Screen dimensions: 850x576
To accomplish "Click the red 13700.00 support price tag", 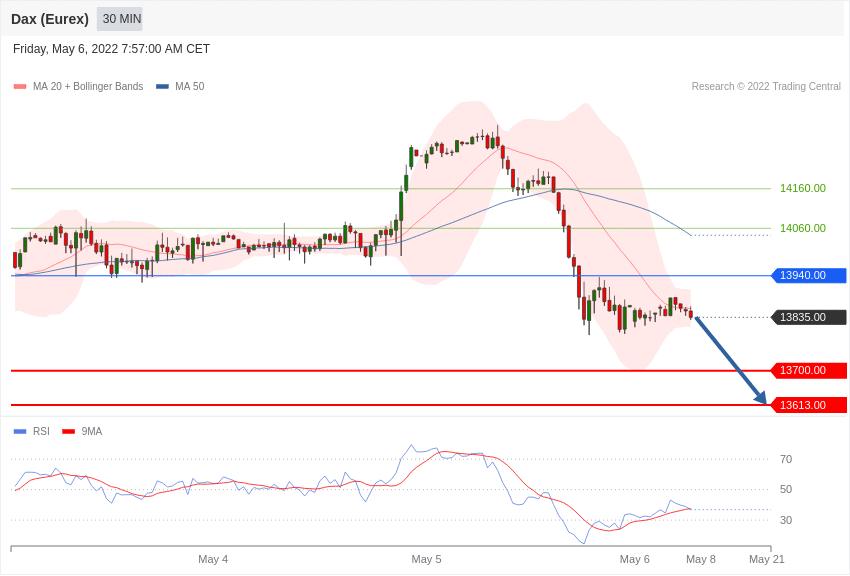I will click(809, 371).
